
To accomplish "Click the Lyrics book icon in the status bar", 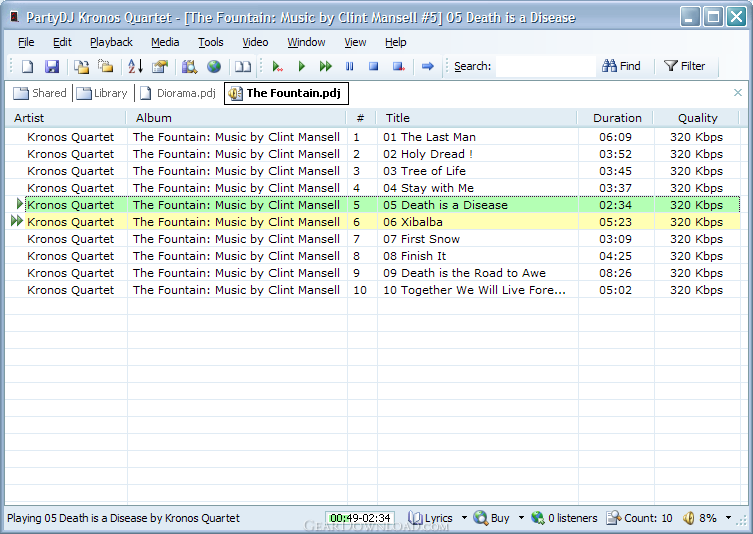I will 415,518.
